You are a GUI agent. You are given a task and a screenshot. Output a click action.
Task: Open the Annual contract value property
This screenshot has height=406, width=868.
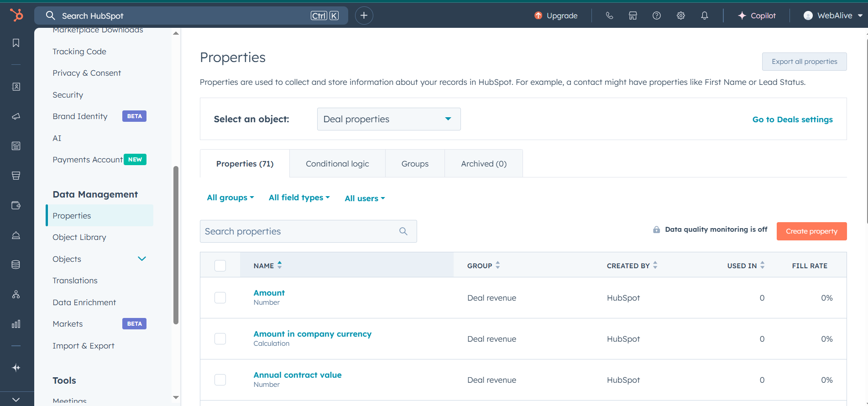pos(298,375)
